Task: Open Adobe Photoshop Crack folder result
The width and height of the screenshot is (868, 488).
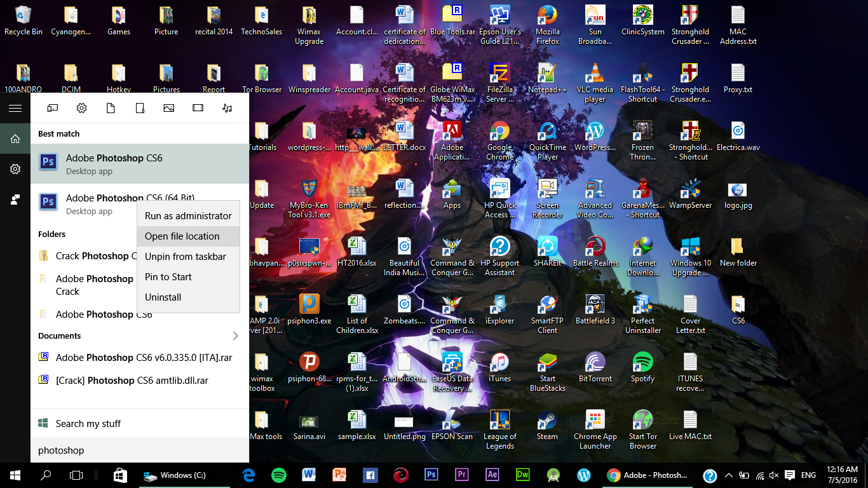Action: tap(84, 285)
